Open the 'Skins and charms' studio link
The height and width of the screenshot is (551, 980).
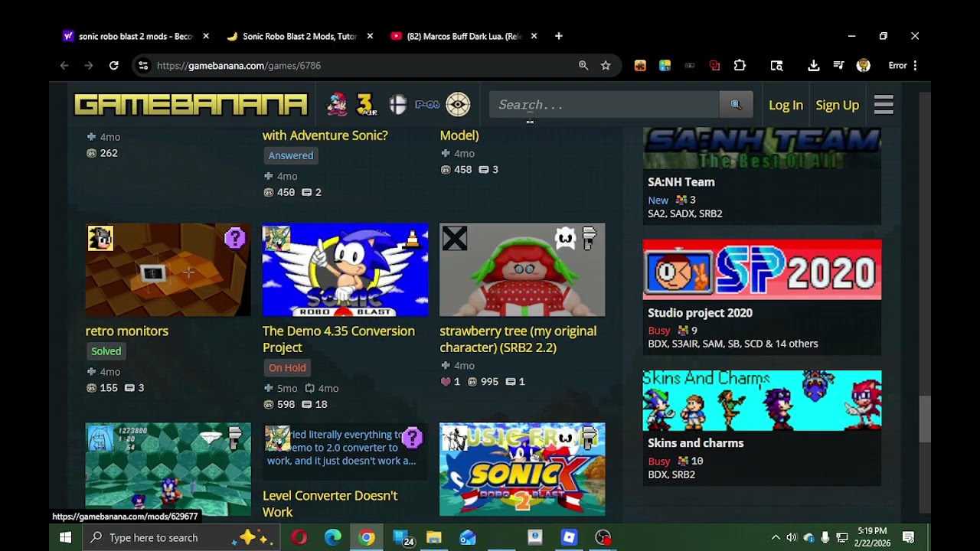pyautogui.click(x=696, y=443)
